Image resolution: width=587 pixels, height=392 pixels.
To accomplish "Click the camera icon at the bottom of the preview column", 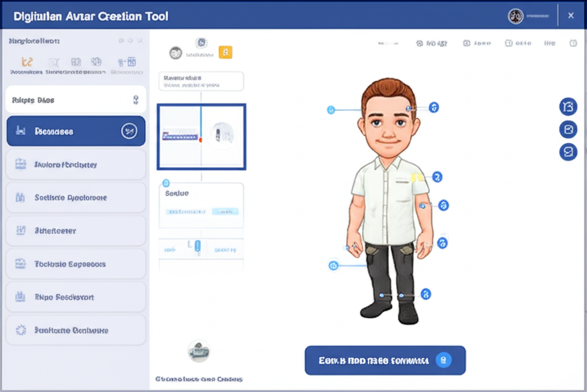I will 199,351.
